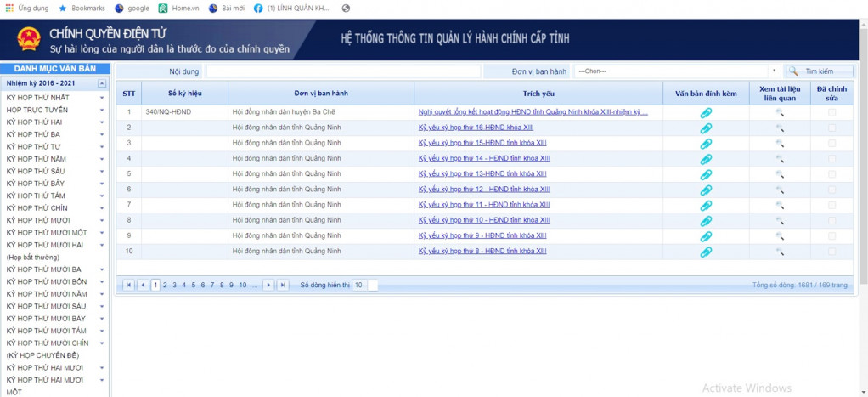This screenshot has height=397, width=868.
Task: Go to page 5 in pagination
Action: point(194,286)
